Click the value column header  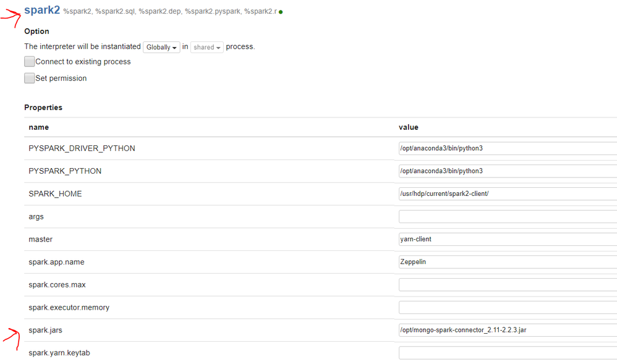click(x=409, y=127)
